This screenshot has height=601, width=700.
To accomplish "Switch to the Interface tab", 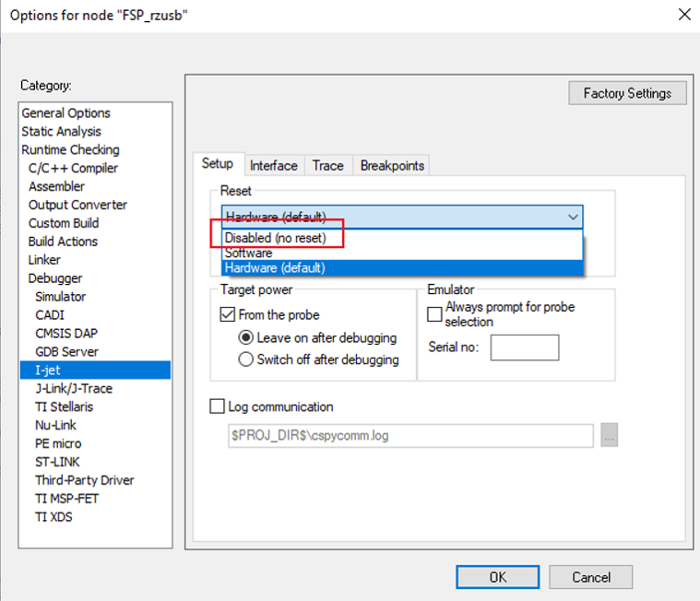I will [274, 166].
